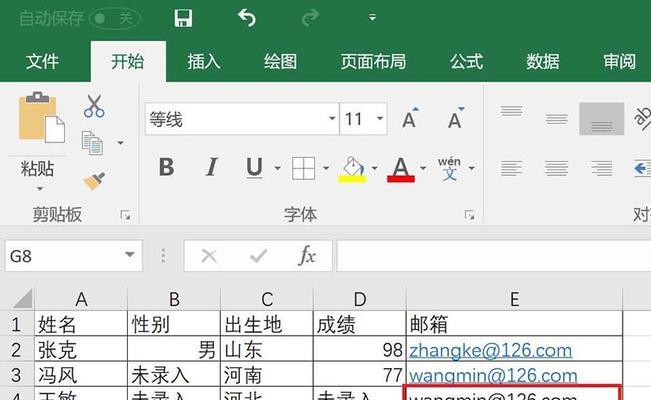The width and height of the screenshot is (651, 400).
Task: Select column C header
Action: click(x=267, y=299)
